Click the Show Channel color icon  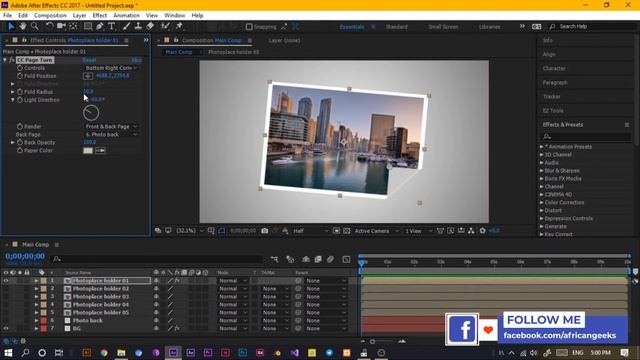tap(285, 231)
